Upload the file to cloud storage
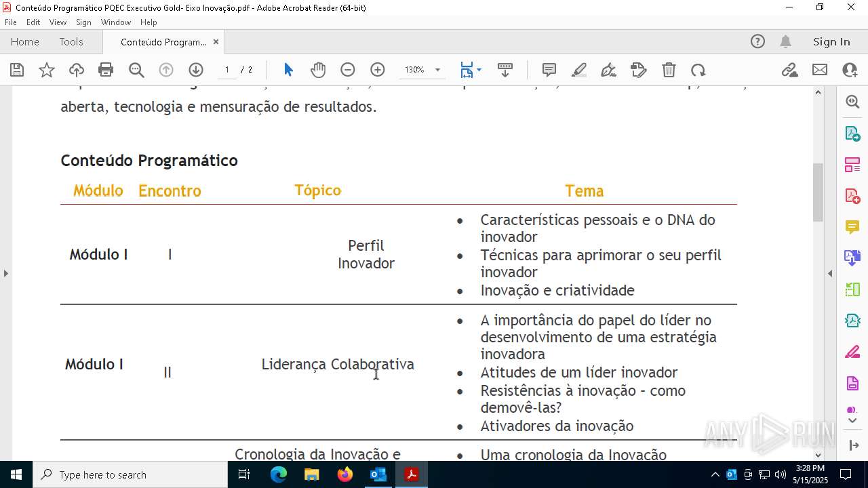The width and height of the screenshot is (868, 488). (x=77, y=70)
